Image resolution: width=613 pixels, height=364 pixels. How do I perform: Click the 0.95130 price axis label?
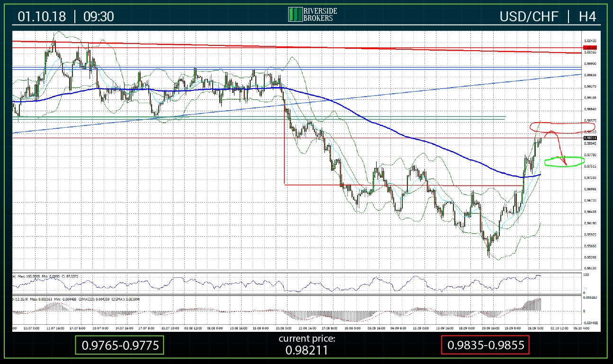pos(590,268)
